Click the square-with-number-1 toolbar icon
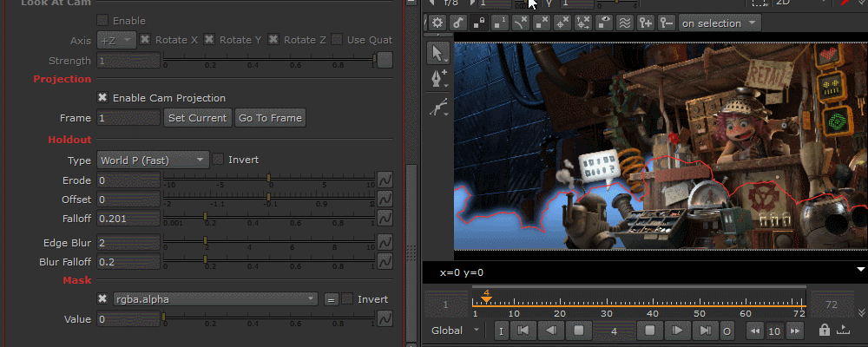The image size is (868, 347). pos(500,23)
